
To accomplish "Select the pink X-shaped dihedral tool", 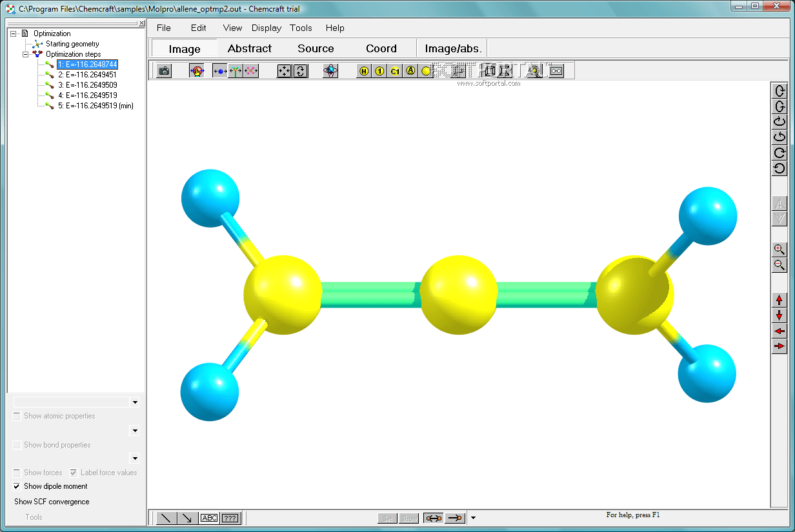I will pos(251,71).
